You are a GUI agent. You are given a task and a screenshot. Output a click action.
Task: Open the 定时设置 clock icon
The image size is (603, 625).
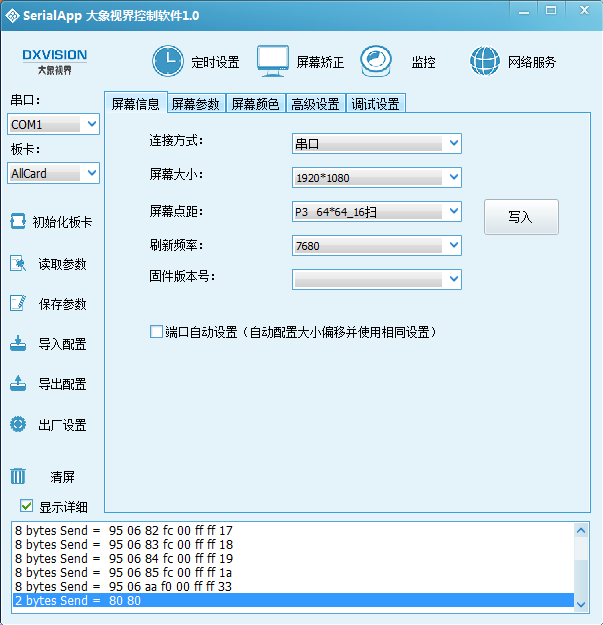click(x=168, y=61)
